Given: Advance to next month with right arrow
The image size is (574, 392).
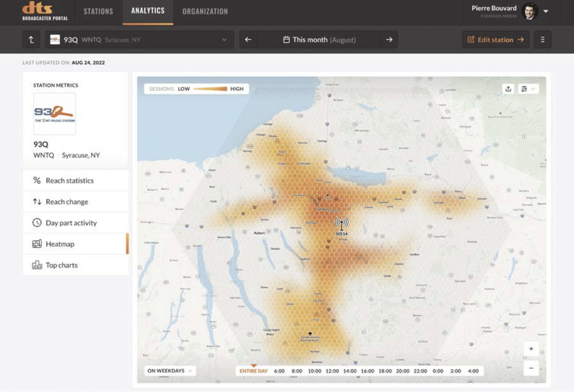Looking at the screenshot, I should (x=389, y=40).
